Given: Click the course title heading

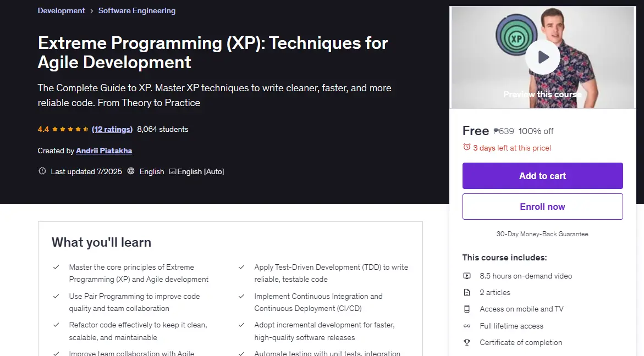Looking at the screenshot, I should [x=213, y=53].
